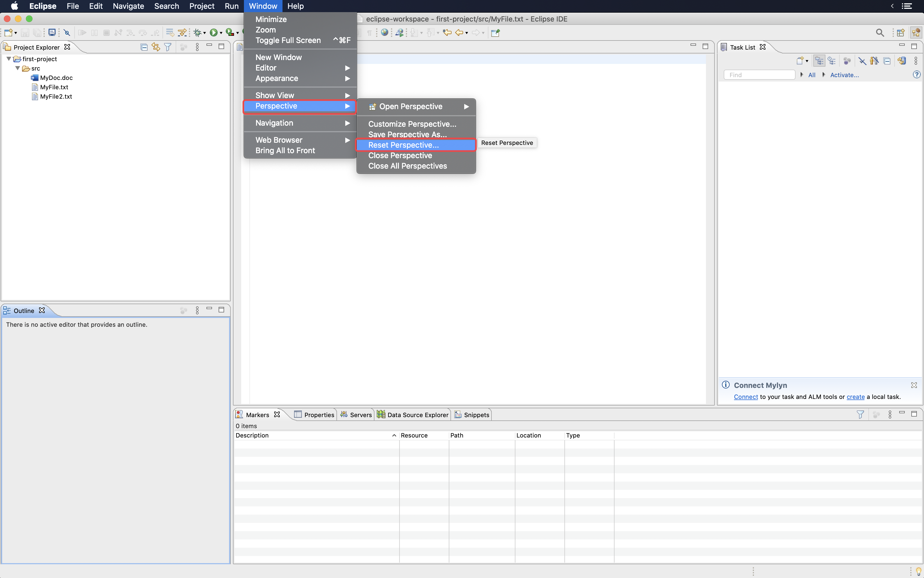
Task: Toggle Scheduled presentation in Task List
Action: click(x=831, y=61)
